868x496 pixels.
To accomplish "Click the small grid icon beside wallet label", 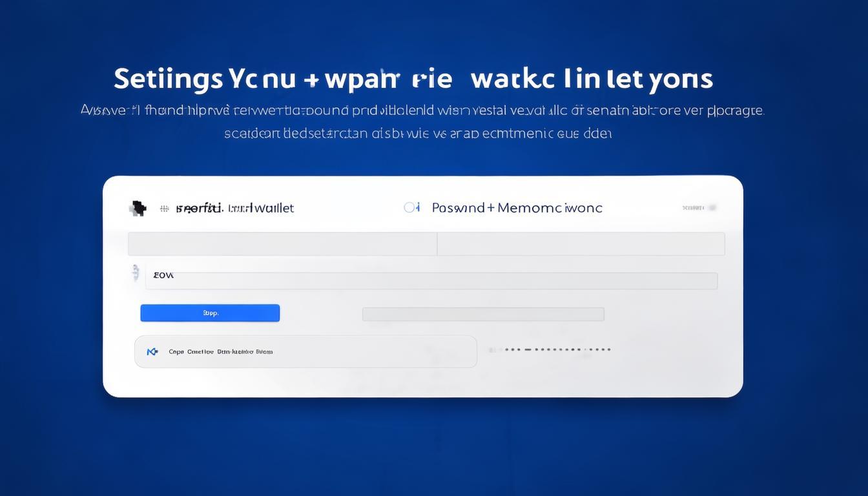I will (x=164, y=208).
